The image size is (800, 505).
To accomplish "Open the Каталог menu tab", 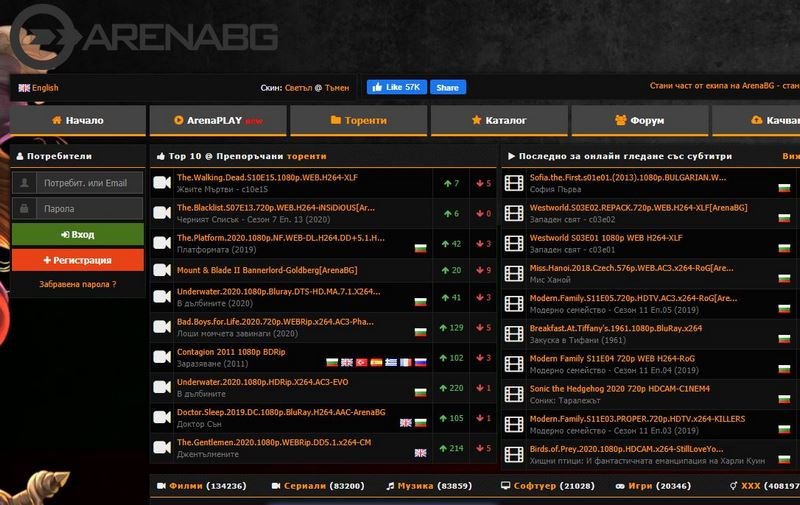I will (499, 120).
